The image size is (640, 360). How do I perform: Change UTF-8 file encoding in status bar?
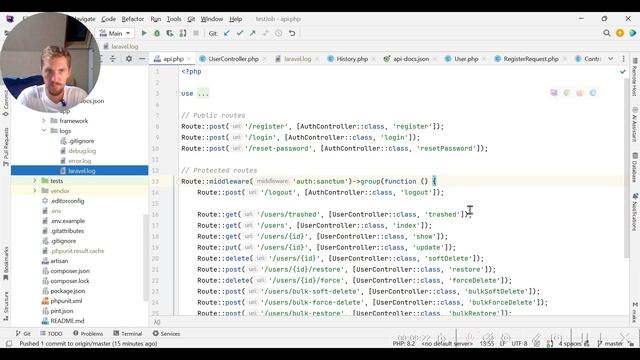520,344
